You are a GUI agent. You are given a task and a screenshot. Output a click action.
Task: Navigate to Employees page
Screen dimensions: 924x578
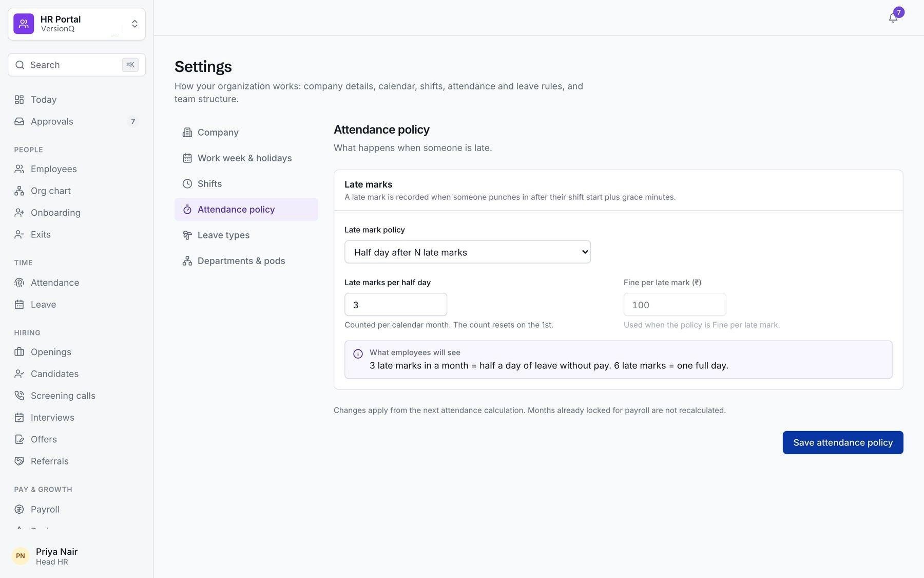pyautogui.click(x=76, y=169)
